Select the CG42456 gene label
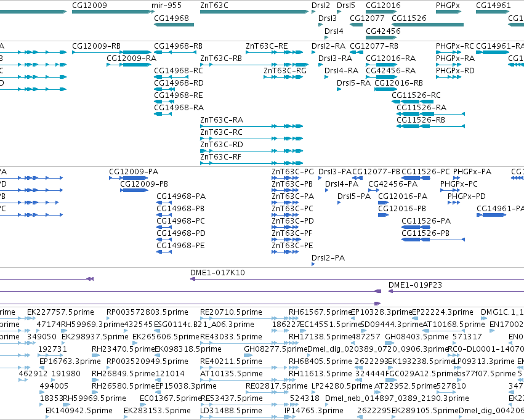Image resolution: width=524 pixels, height=420 pixels. (x=383, y=31)
